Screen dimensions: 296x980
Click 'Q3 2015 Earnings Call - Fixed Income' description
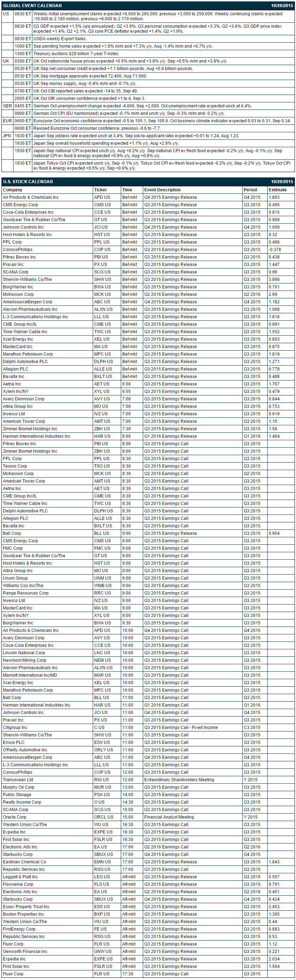coord(181,728)
